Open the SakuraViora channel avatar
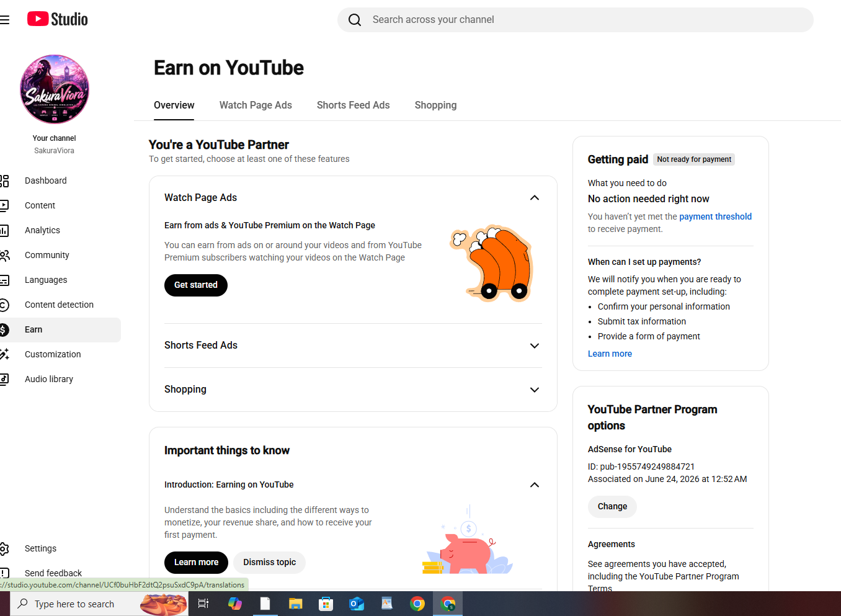This screenshot has height=616, width=841. pos(55,89)
